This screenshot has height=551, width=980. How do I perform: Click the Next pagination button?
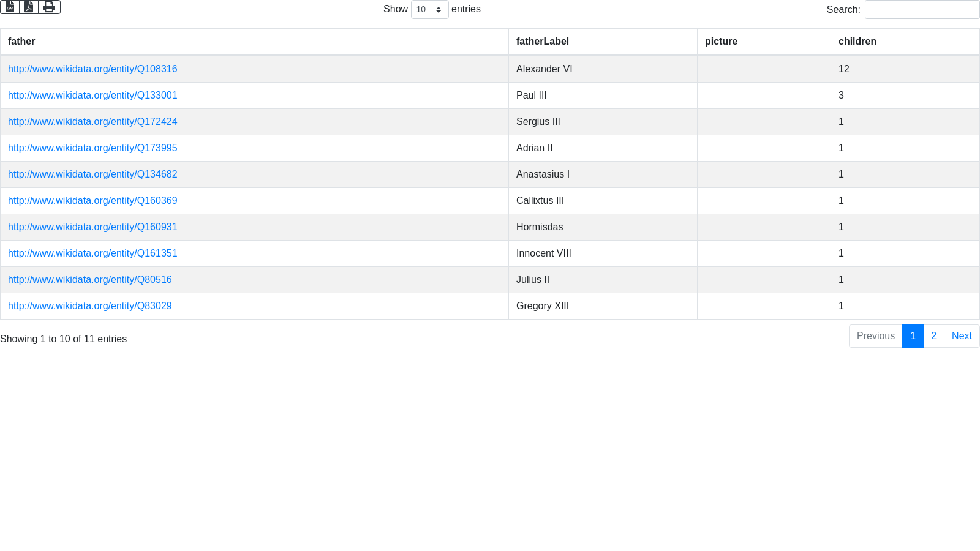[x=961, y=336]
